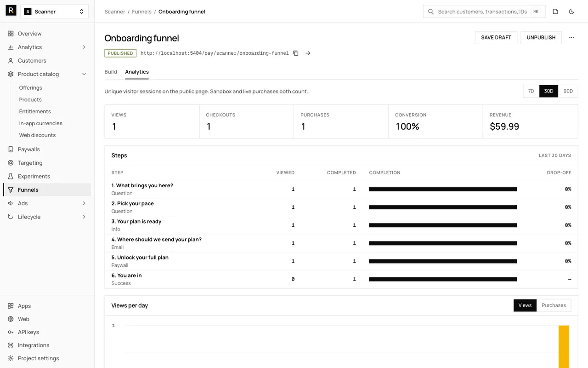Screen dimensions: 588x368
Task: Switch to the Build tab
Action: tap(111, 72)
